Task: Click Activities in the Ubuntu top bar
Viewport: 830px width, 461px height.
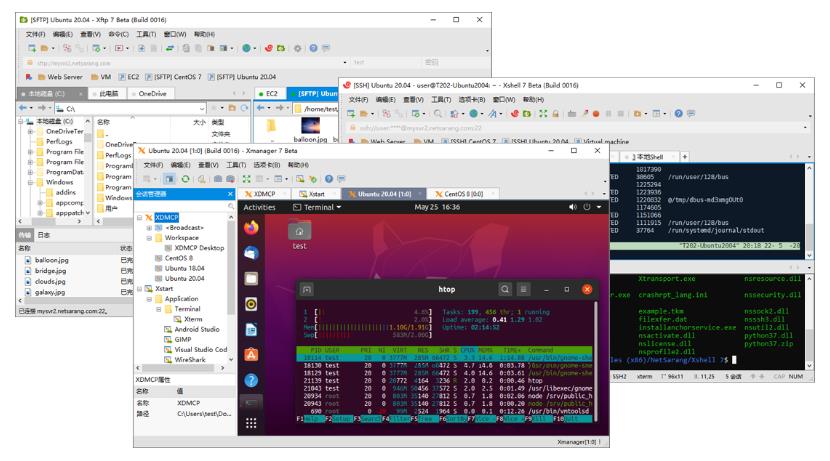Action: tap(259, 207)
